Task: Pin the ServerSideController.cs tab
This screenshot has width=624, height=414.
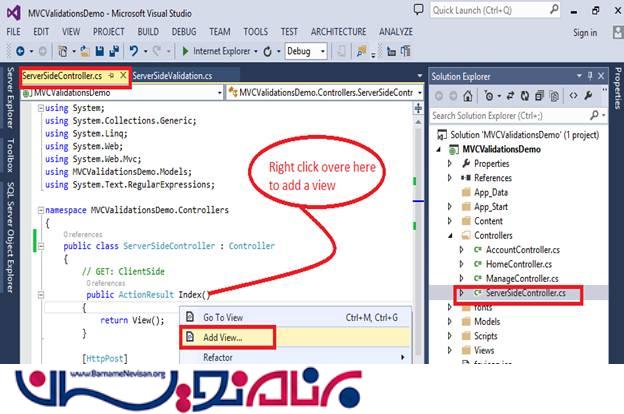Action: pos(111,75)
